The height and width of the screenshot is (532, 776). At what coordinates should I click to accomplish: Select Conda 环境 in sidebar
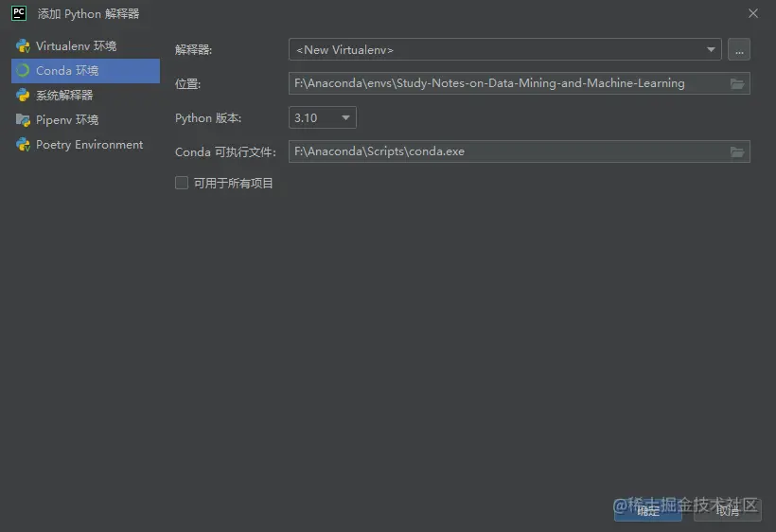(85, 71)
